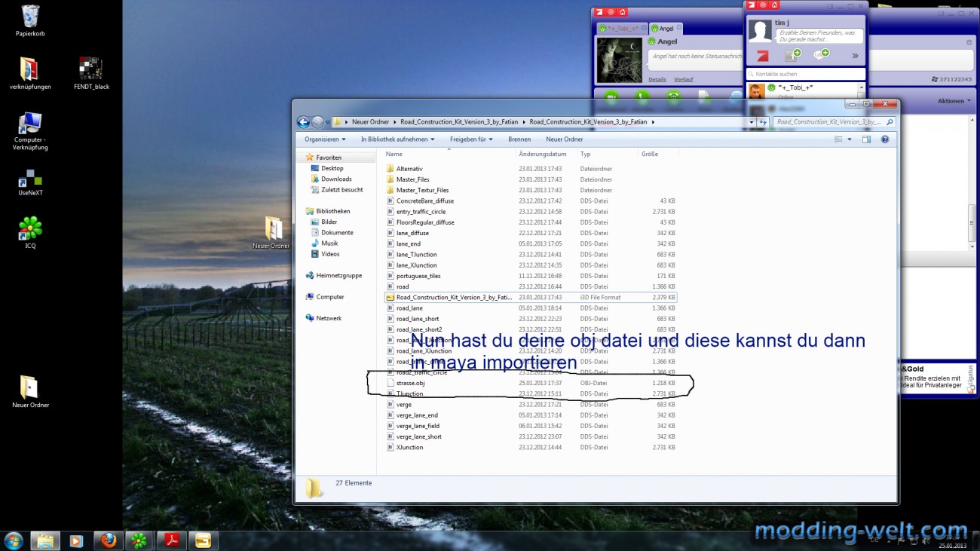This screenshot has height=551, width=980.
Task: Open Adobe Reader from the taskbar
Action: pos(171,540)
